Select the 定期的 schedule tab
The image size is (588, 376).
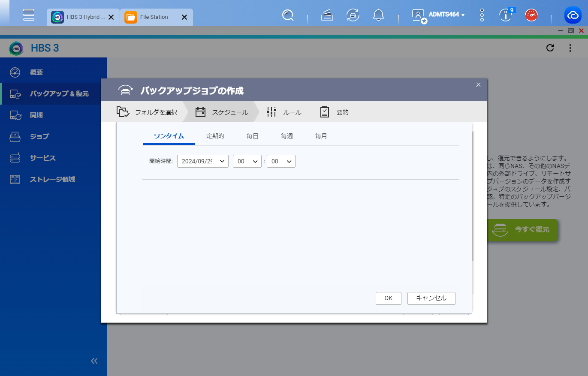point(215,136)
